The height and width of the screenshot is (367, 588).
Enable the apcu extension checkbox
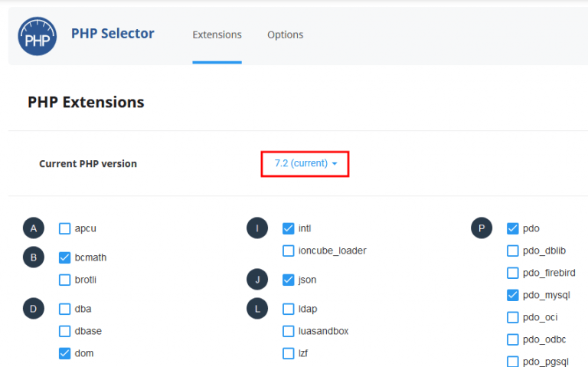(x=64, y=228)
